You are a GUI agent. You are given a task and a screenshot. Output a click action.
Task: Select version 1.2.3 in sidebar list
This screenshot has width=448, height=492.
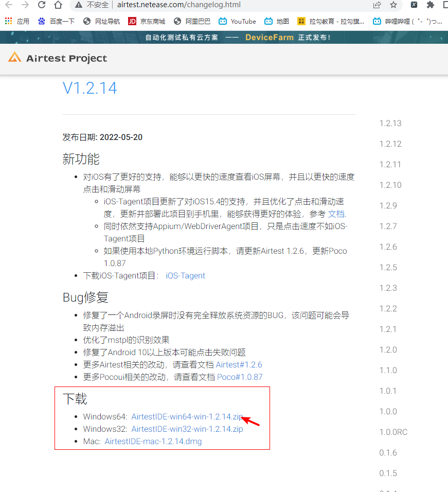tap(388, 288)
